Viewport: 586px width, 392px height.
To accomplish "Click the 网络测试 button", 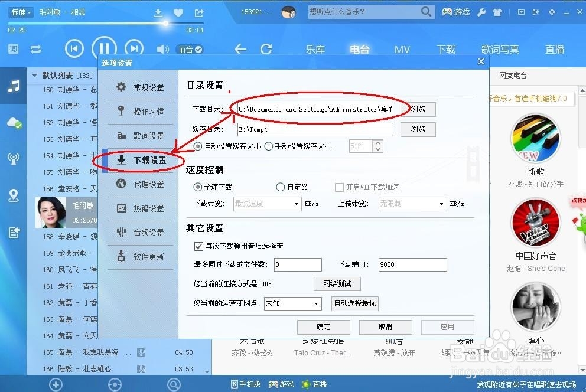I will point(337,284).
